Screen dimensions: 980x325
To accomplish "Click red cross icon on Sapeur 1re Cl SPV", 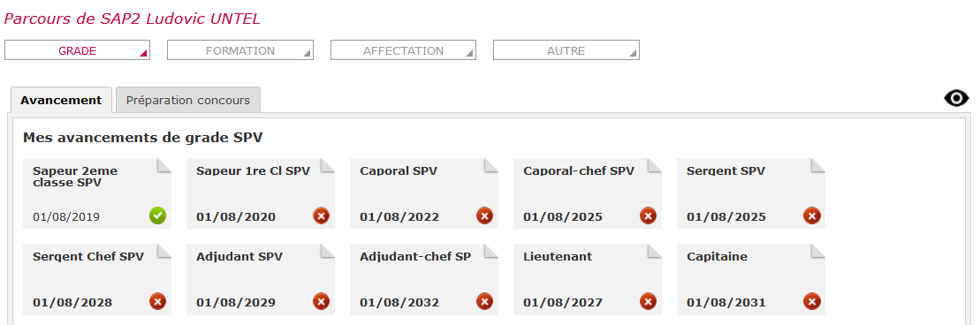I will (322, 216).
